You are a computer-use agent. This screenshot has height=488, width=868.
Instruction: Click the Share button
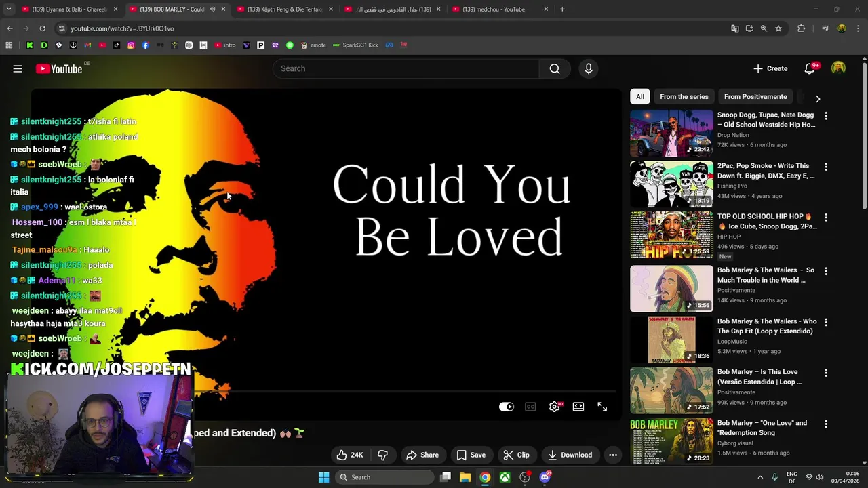click(x=422, y=455)
